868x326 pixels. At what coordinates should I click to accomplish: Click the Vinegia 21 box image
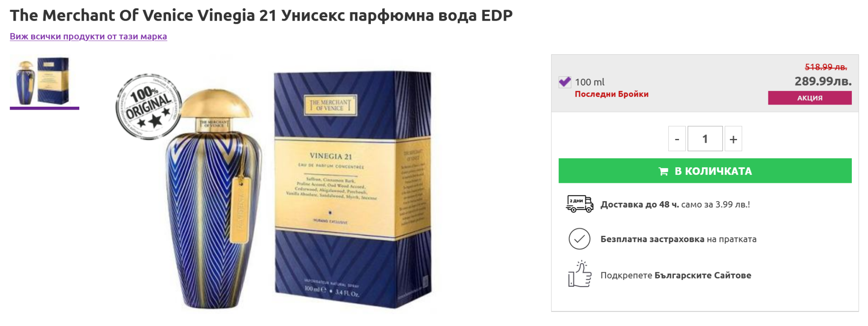(x=353, y=188)
